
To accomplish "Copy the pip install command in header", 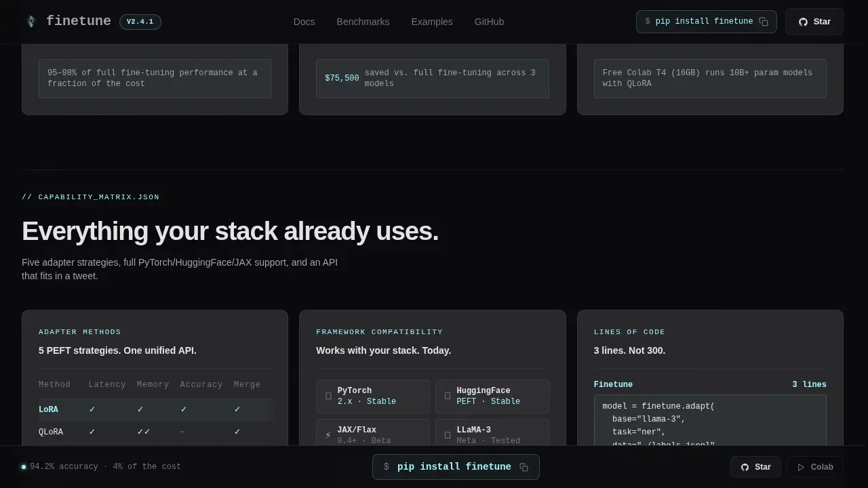I will pos(764,22).
